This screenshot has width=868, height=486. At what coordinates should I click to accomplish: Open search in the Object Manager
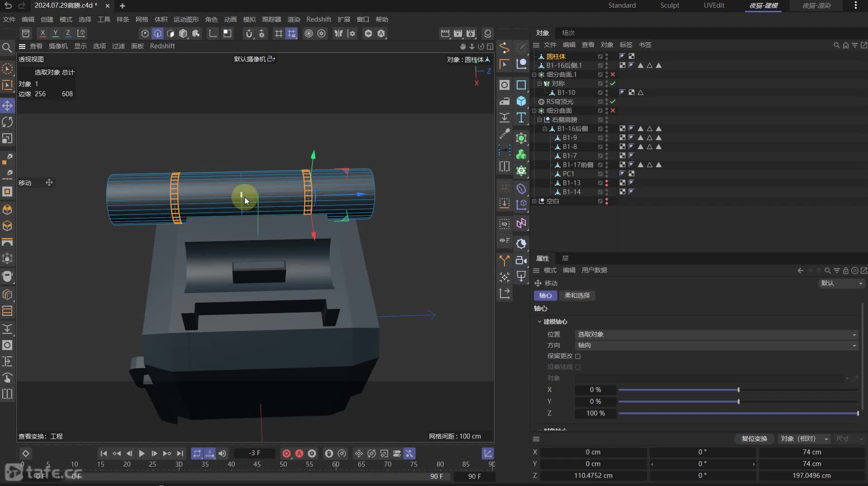pyautogui.click(x=836, y=45)
